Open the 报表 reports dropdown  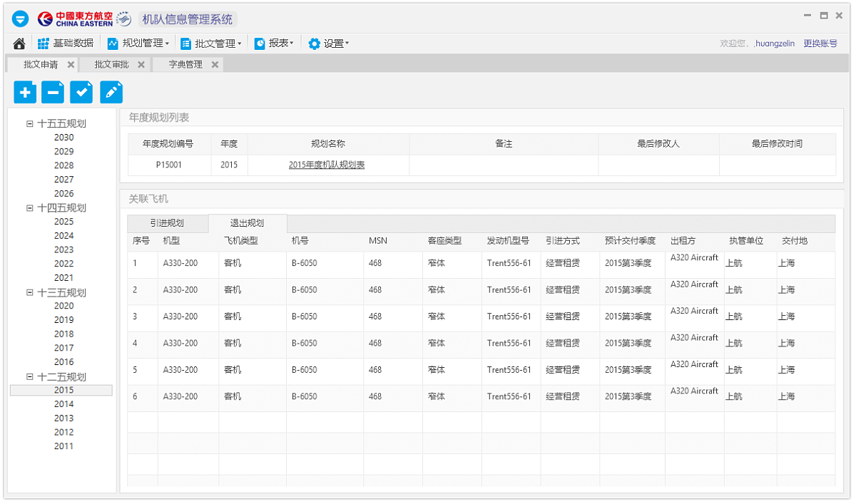(x=275, y=43)
